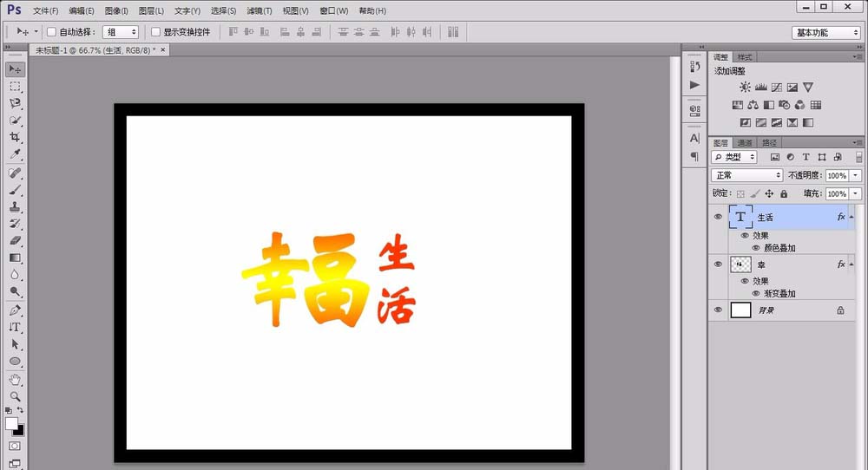This screenshot has height=470, width=868.
Task: Enable Show Transform Controls checkbox
Action: point(155,32)
